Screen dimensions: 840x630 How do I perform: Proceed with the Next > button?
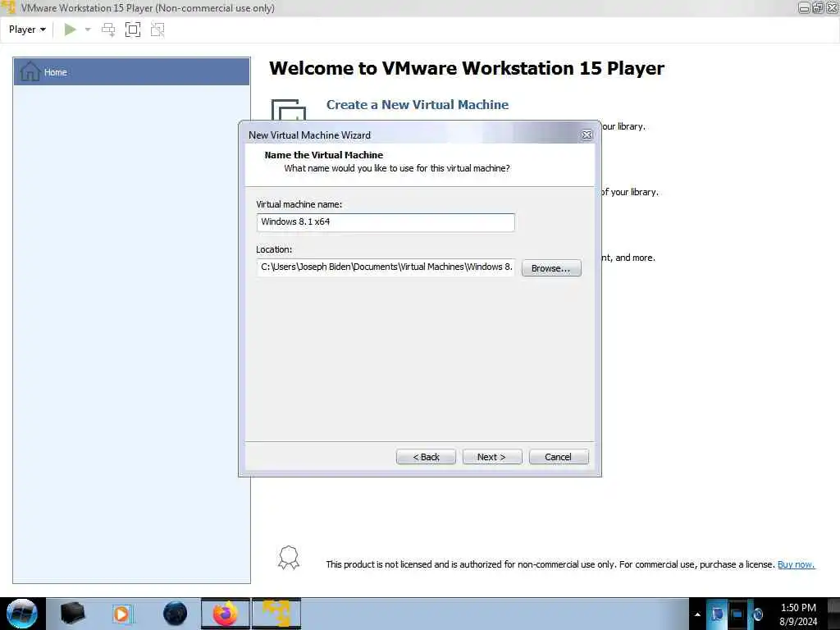[492, 457]
